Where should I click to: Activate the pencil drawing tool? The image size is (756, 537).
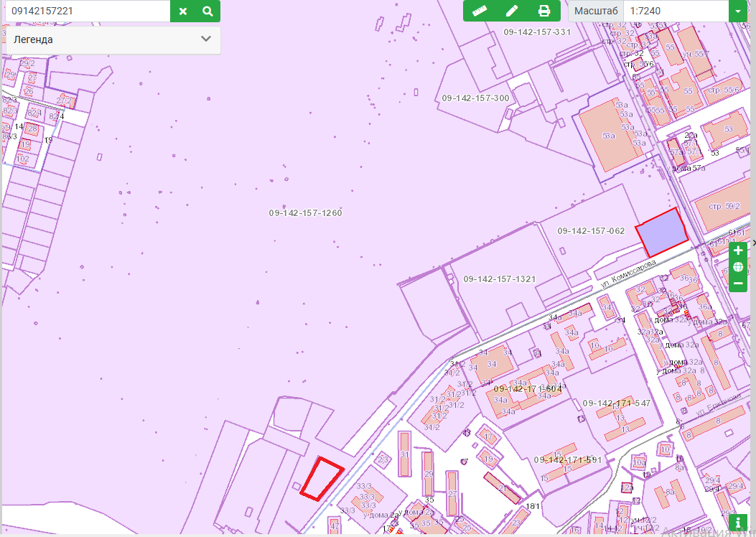coord(512,11)
